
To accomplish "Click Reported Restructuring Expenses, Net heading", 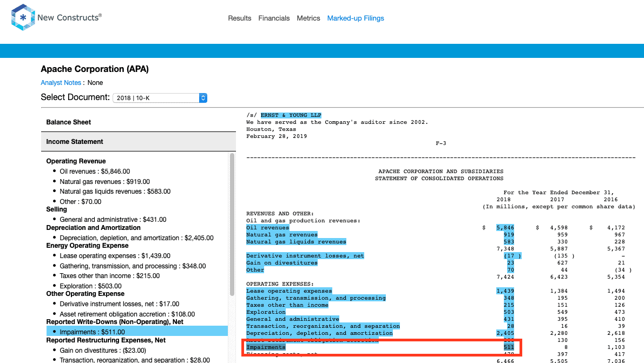I will click(106, 340).
